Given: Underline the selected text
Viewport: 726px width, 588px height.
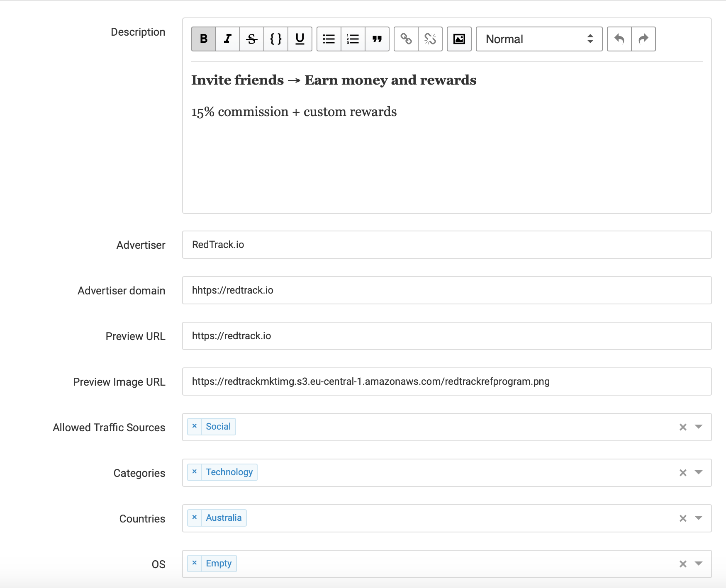Looking at the screenshot, I should point(300,39).
